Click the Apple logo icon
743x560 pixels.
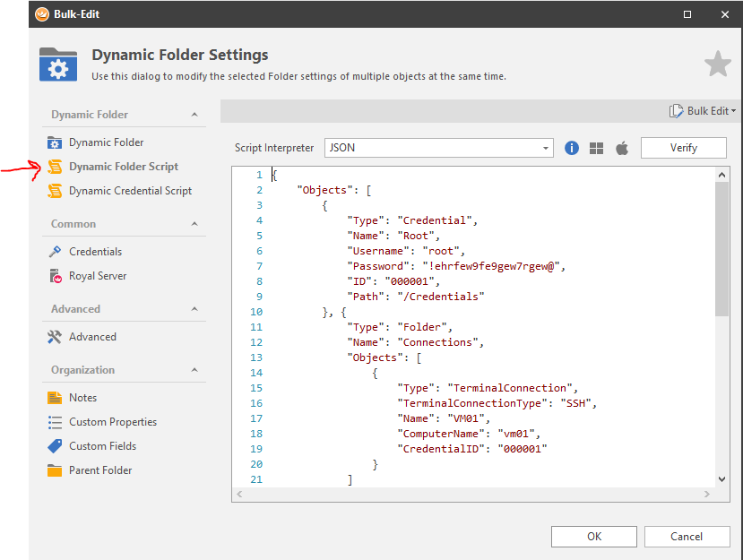click(x=622, y=148)
